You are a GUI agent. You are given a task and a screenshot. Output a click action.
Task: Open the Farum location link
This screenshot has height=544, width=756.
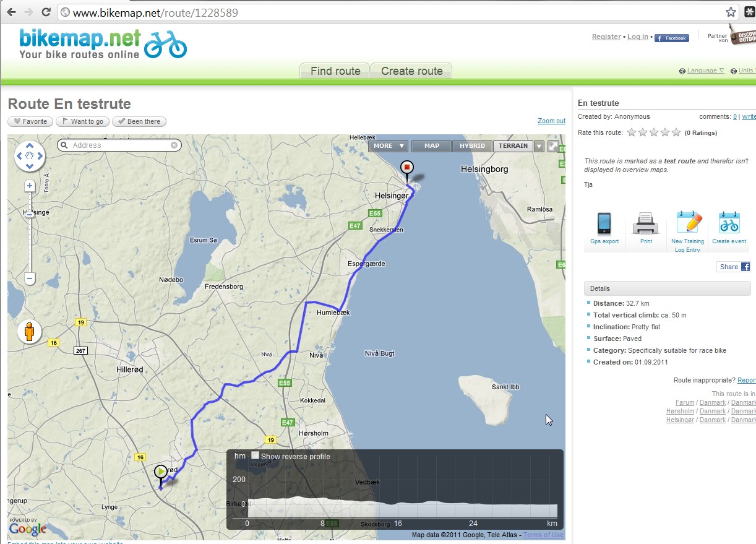[x=685, y=402]
